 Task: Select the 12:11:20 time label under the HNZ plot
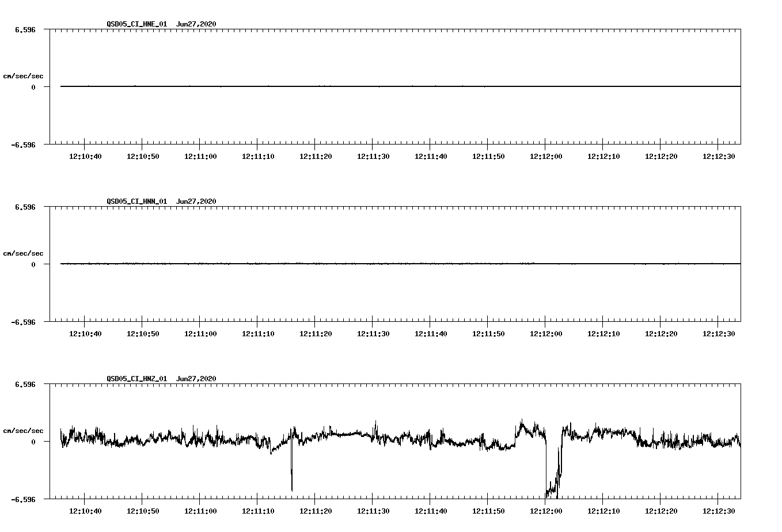pos(316,511)
